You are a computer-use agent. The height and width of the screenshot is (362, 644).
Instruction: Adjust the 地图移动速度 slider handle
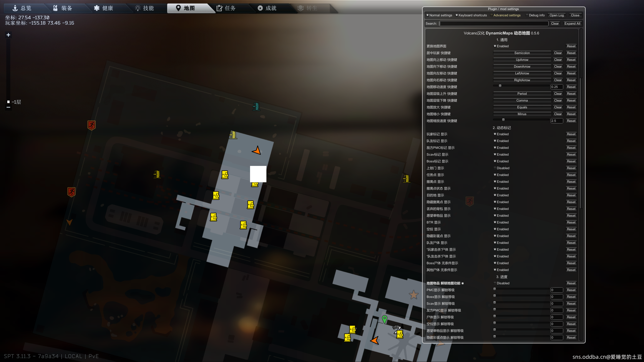tap(500, 86)
